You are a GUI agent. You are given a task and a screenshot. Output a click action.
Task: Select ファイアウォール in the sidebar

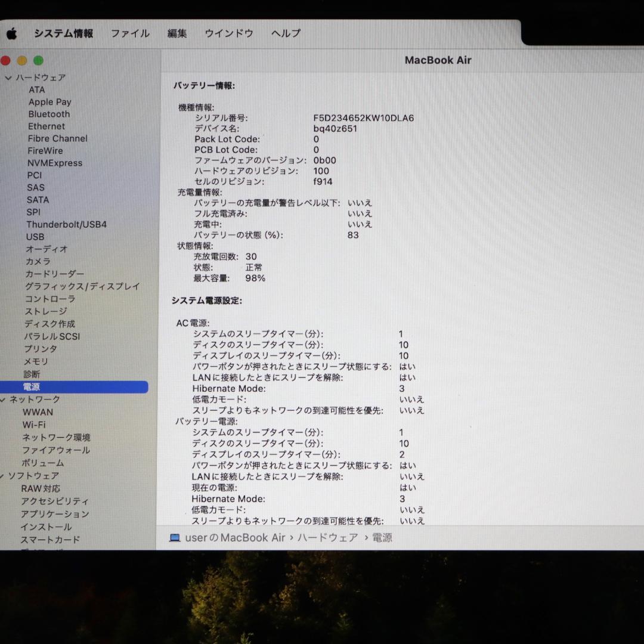(x=55, y=450)
